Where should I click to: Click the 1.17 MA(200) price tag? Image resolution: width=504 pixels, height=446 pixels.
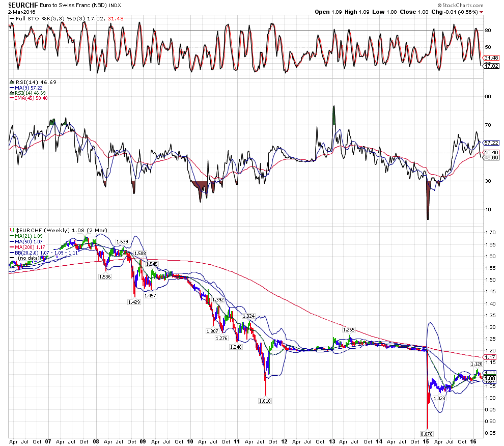tap(490, 357)
